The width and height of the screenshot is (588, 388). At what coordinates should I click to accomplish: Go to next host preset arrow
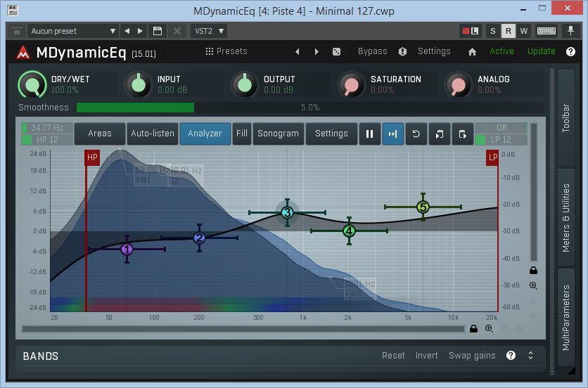click(140, 31)
